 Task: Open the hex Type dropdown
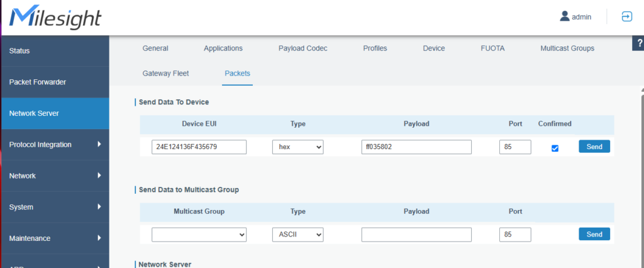tap(297, 147)
